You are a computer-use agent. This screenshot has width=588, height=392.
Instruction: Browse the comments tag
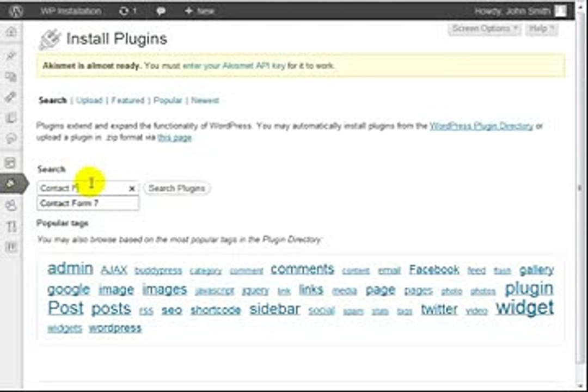coord(302,269)
